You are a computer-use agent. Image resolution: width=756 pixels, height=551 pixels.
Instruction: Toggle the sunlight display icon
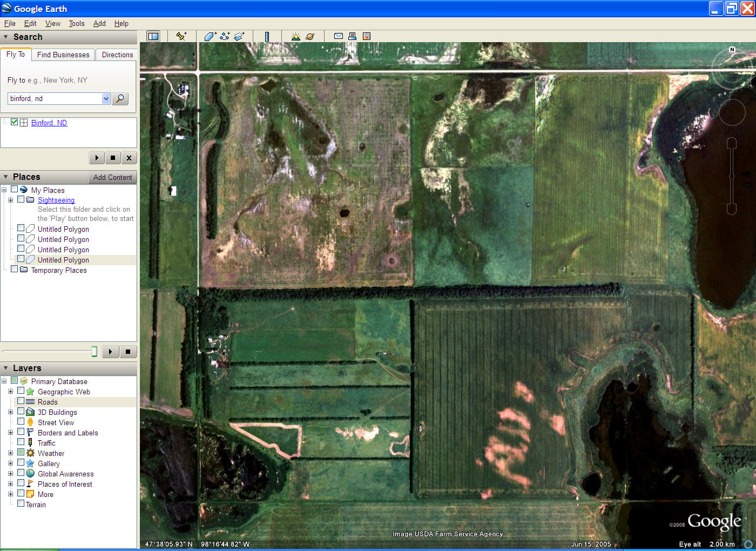coord(295,36)
